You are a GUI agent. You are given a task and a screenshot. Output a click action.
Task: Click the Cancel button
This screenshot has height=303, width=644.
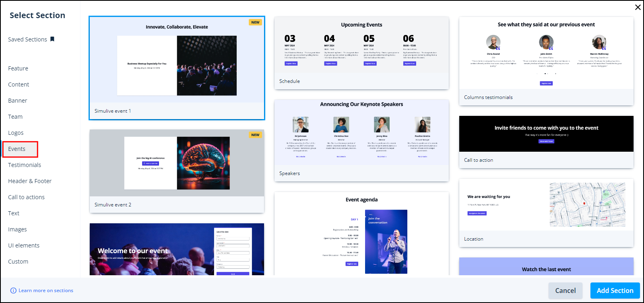[x=565, y=291]
